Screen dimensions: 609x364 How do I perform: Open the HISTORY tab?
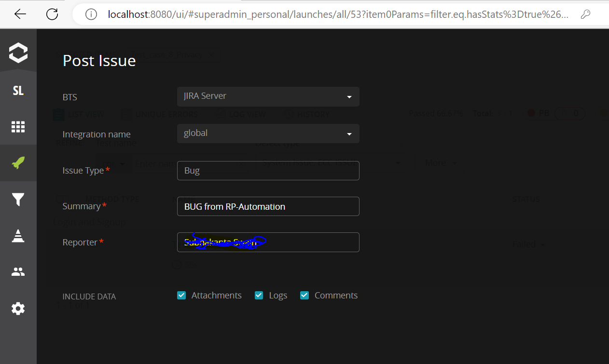306,114
